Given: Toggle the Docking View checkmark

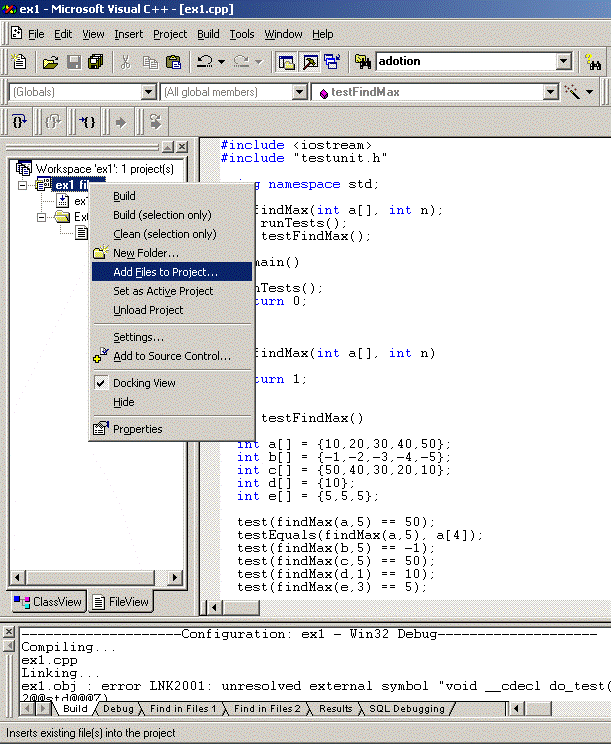Looking at the screenshot, I should (101, 382).
